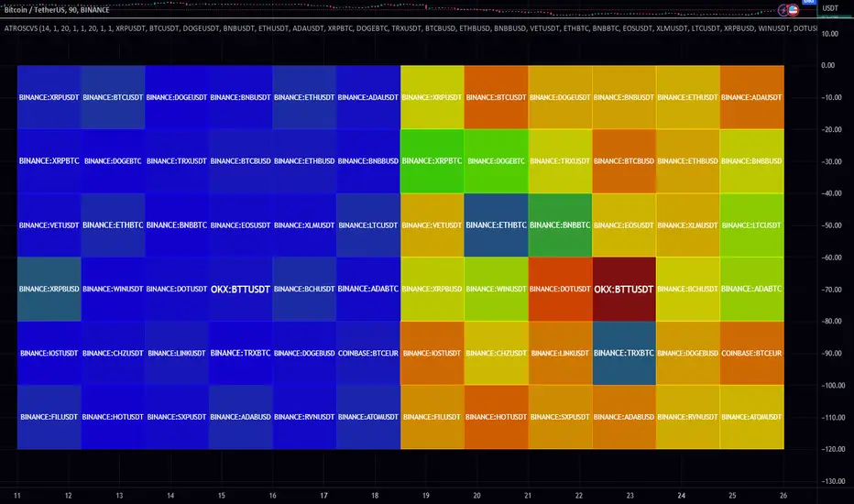Click the blue BINANCE:LINKUSDT cell
The height and width of the screenshot is (504, 854).
177,353
